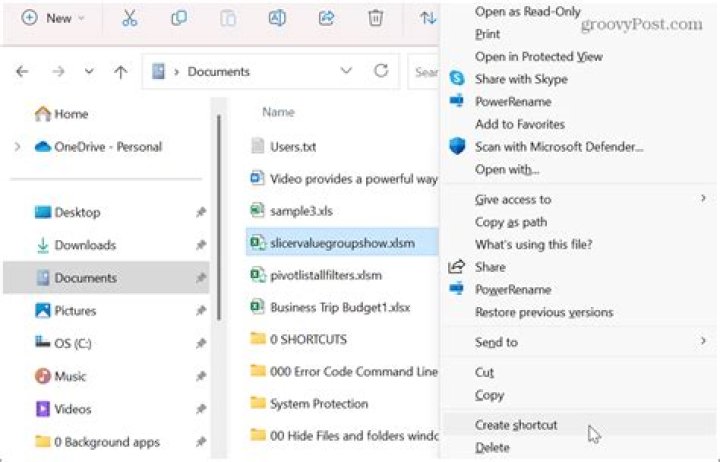Select Documents in the navigation pane
The image size is (720, 462).
(x=106, y=278)
